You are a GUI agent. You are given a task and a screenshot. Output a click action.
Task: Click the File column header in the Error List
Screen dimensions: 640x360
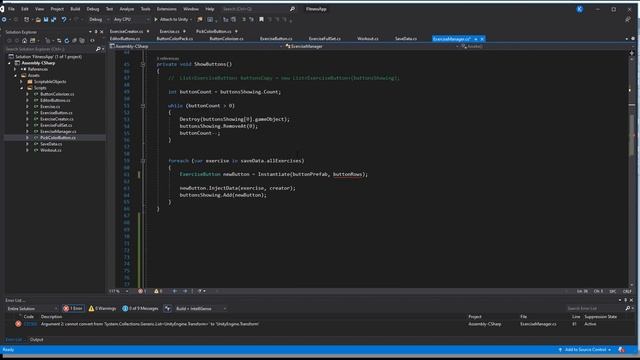[x=524, y=317]
